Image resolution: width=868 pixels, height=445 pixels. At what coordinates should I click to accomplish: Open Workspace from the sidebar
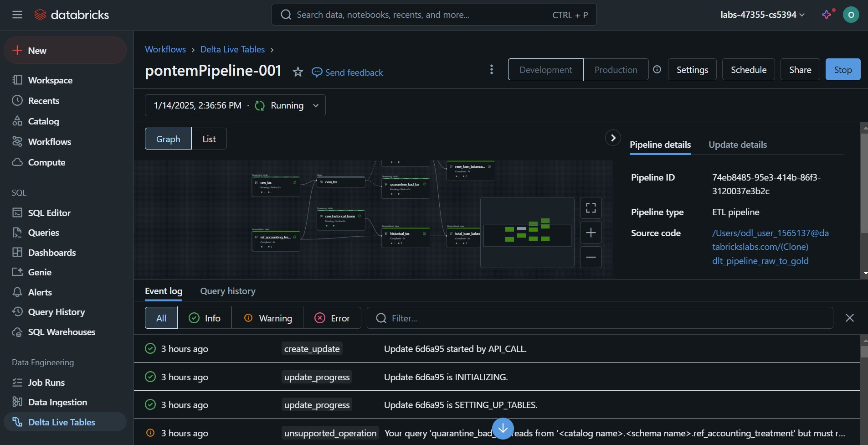(65, 80)
